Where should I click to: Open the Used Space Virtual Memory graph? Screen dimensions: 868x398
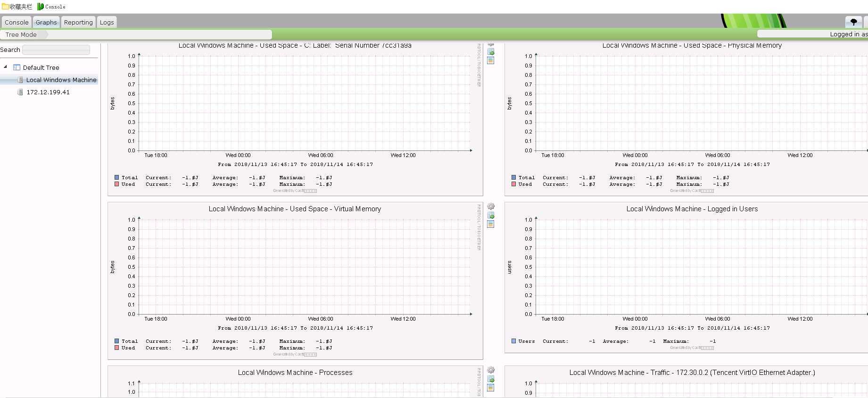[x=295, y=281]
